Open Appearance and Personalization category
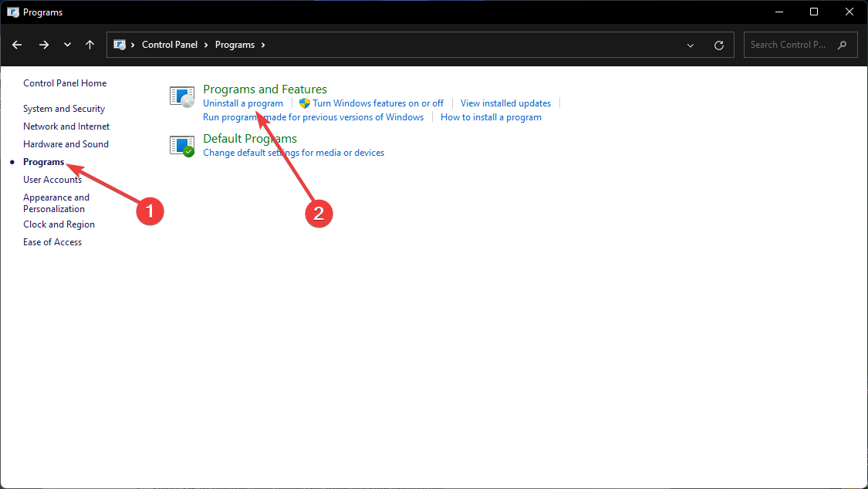Image resolution: width=868 pixels, height=489 pixels. tap(56, 203)
